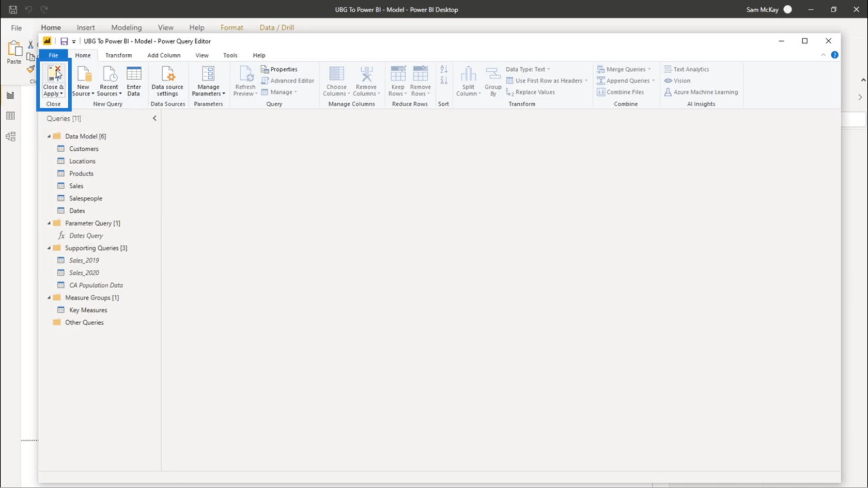
Task: Open the Data / Drill tab
Action: click(x=277, y=27)
